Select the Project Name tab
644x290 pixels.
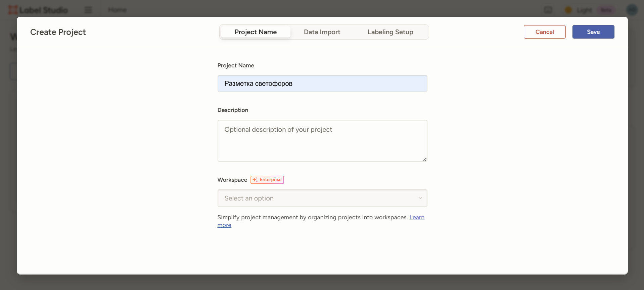(x=256, y=32)
